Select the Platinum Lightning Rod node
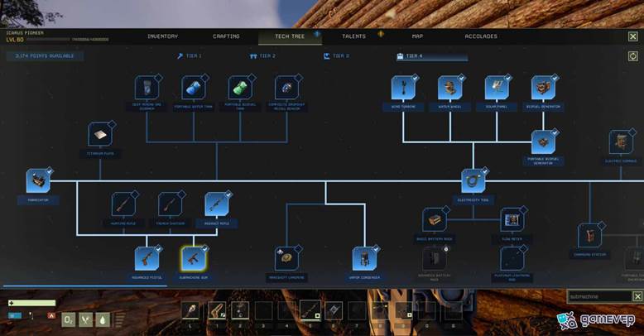The height and width of the screenshot is (336, 644). (x=512, y=259)
